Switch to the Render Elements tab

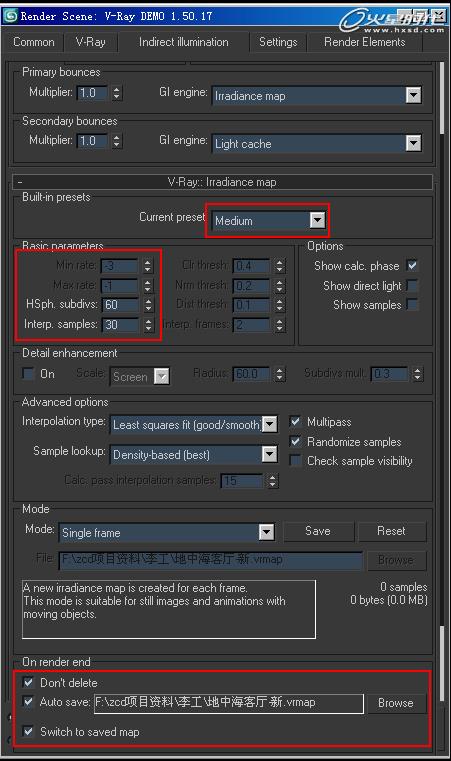click(365, 42)
